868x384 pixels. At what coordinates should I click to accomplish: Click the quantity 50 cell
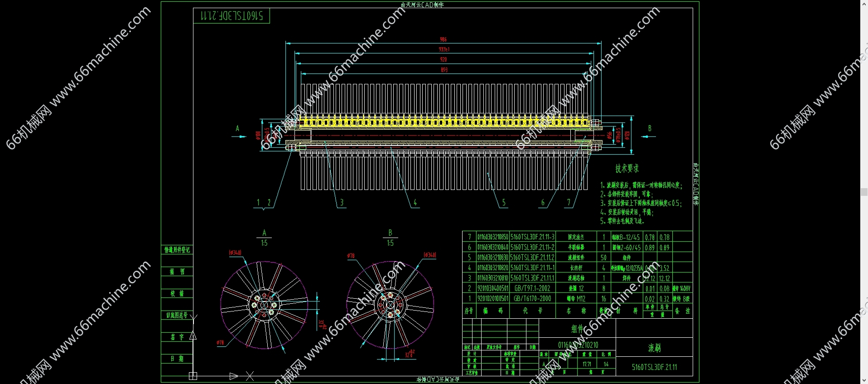click(x=603, y=258)
